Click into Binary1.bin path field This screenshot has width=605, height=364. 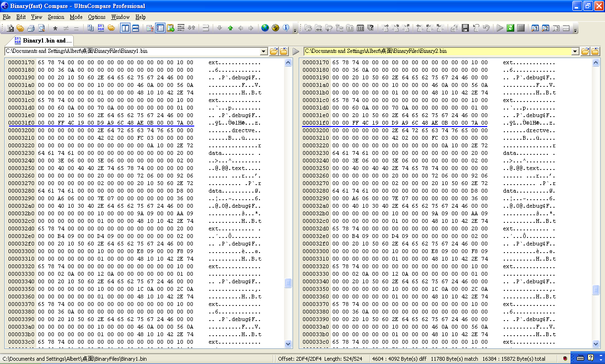(x=132, y=51)
